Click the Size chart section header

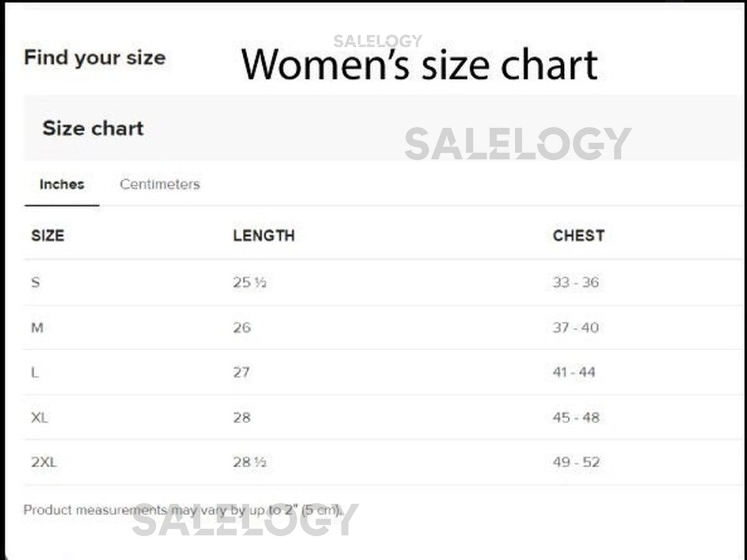point(93,129)
